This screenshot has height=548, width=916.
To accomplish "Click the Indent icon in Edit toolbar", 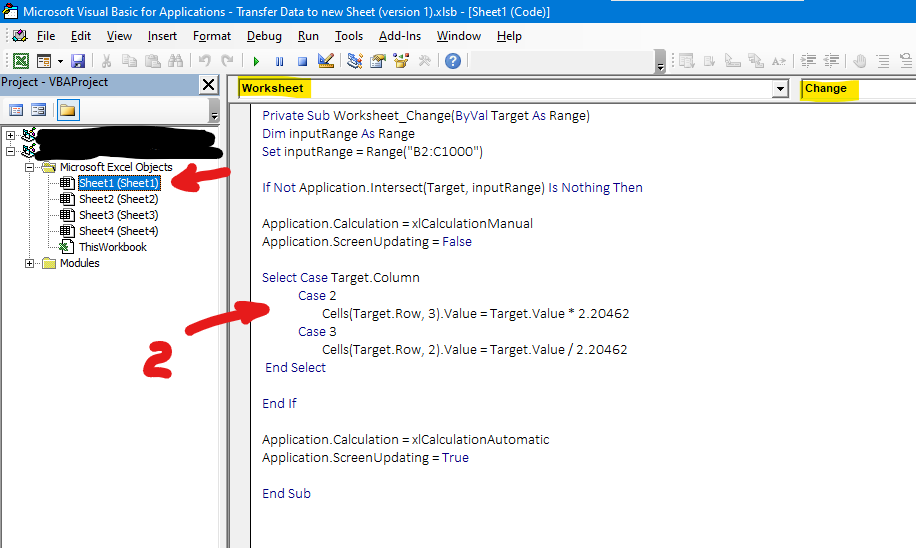I will click(x=808, y=61).
